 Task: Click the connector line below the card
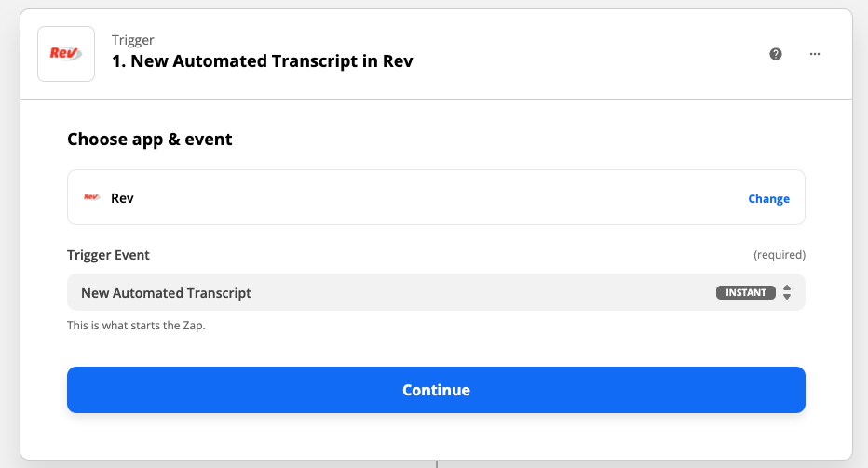[436, 463]
